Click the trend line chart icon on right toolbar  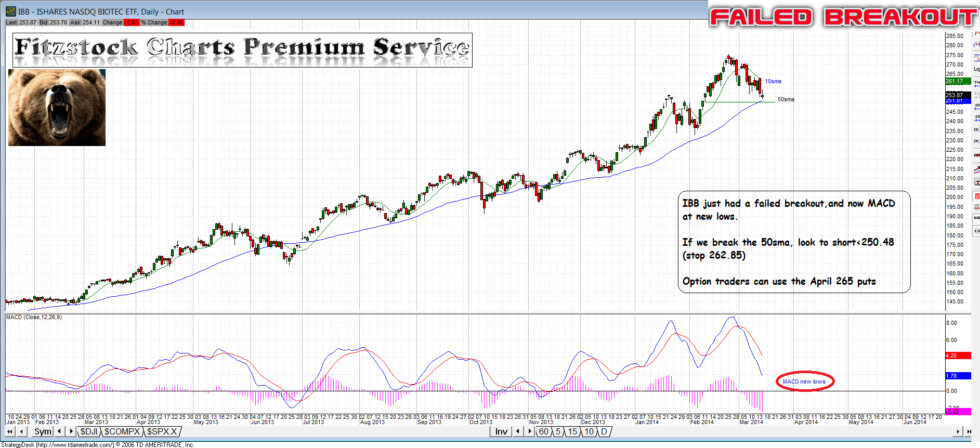click(976, 170)
